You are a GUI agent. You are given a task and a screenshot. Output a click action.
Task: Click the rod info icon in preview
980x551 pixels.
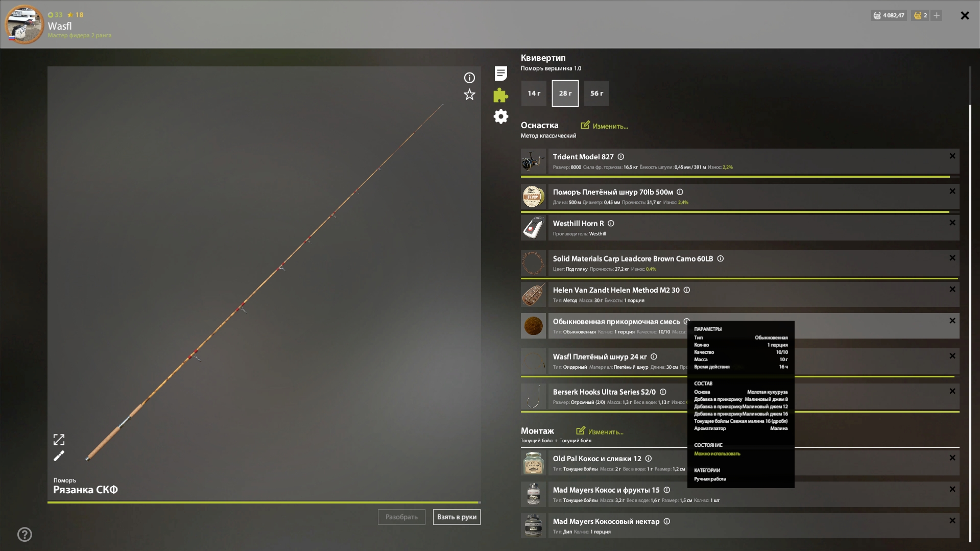point(469,78)
